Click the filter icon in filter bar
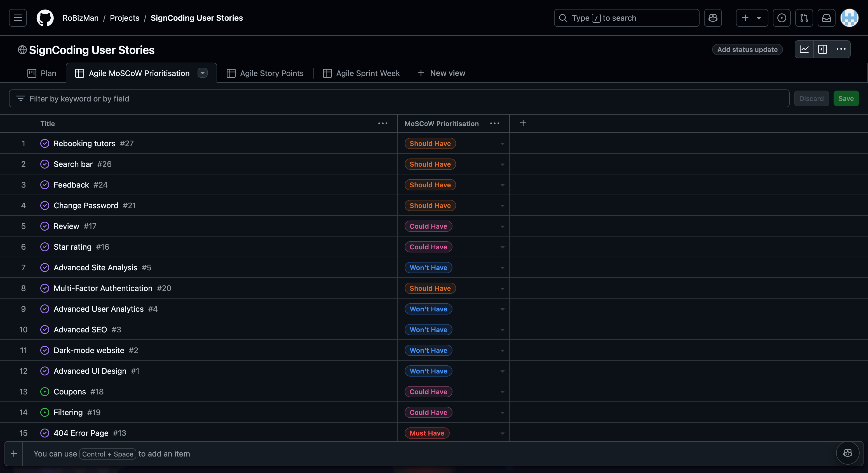 [20, 98]
